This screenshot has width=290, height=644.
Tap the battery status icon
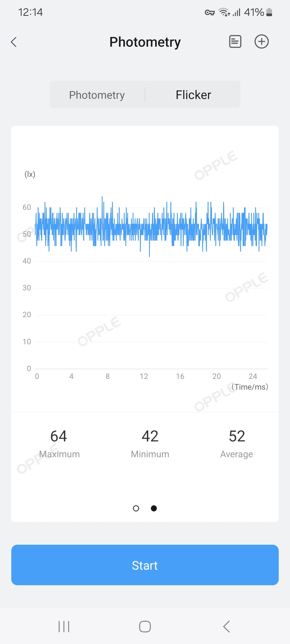pos(269,12)
